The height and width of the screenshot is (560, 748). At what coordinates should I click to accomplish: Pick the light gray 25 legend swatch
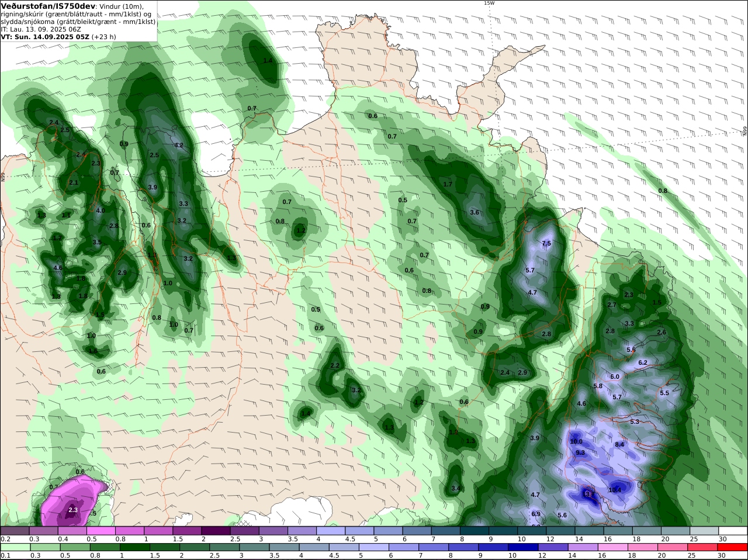coord(705,531)
